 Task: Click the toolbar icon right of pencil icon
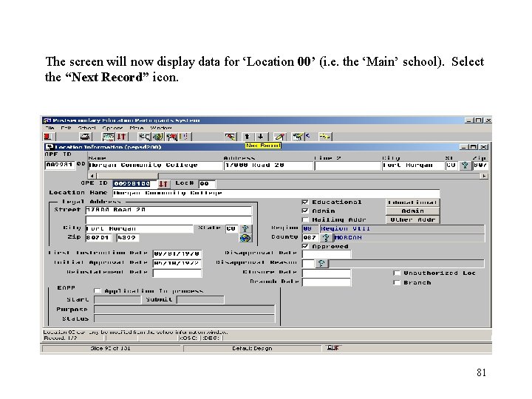click(299, 137)
